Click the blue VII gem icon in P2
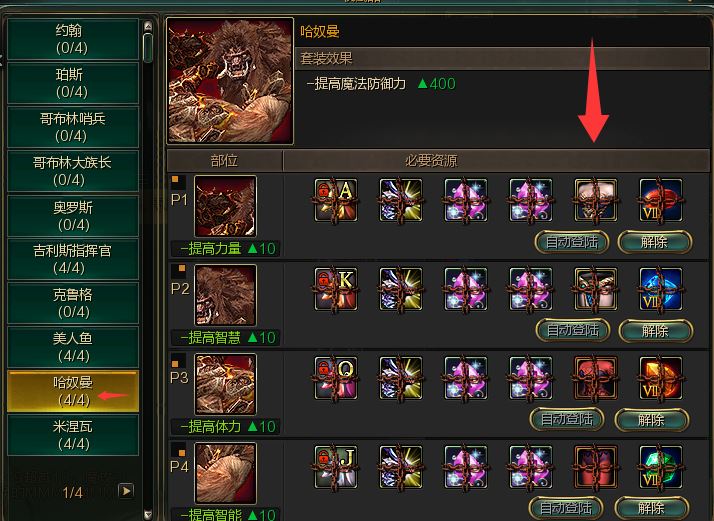The image size is (714, 521). pyautogui.click(x=660, y=289)
